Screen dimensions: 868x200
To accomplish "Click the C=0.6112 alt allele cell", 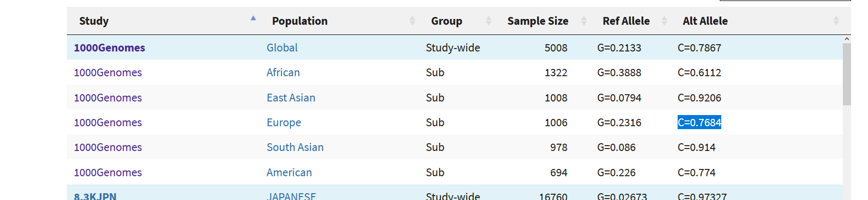I will coord(699,72).
